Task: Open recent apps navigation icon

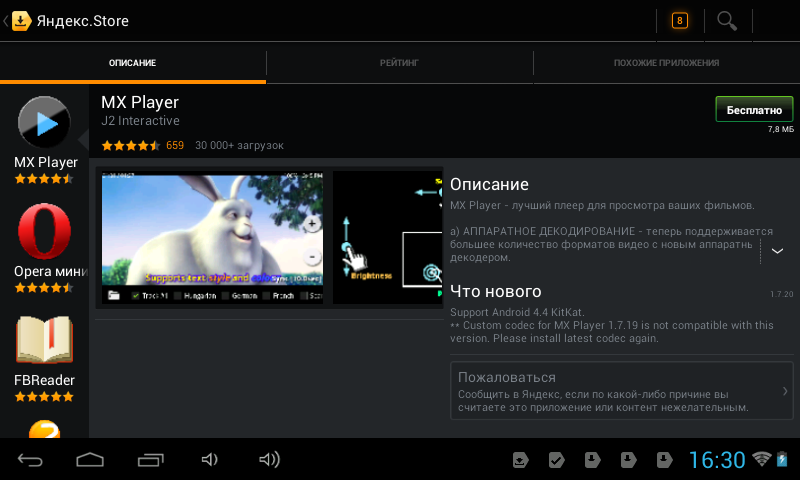Action: coord(150,460)
